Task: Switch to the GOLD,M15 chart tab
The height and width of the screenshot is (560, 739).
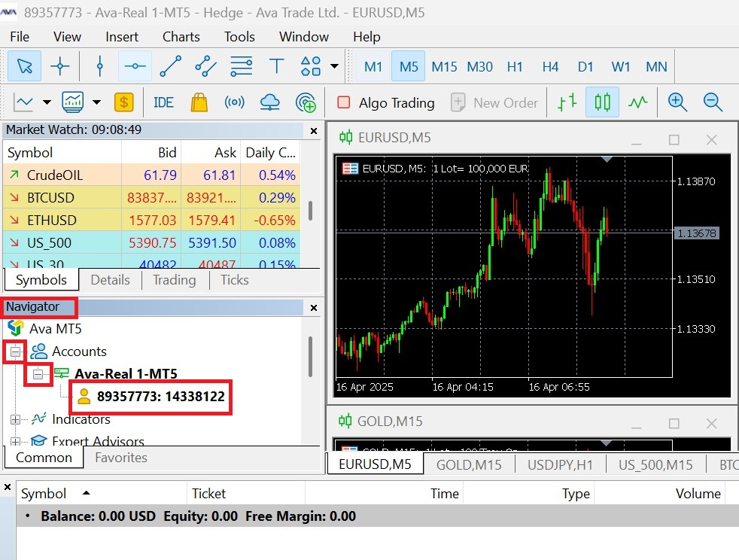Action: (x=470, y=464)
